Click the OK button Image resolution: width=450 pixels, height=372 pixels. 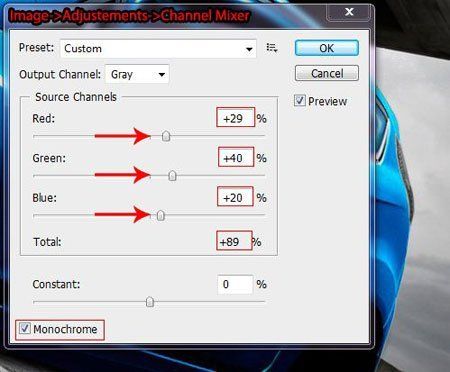tap(327, 48)
